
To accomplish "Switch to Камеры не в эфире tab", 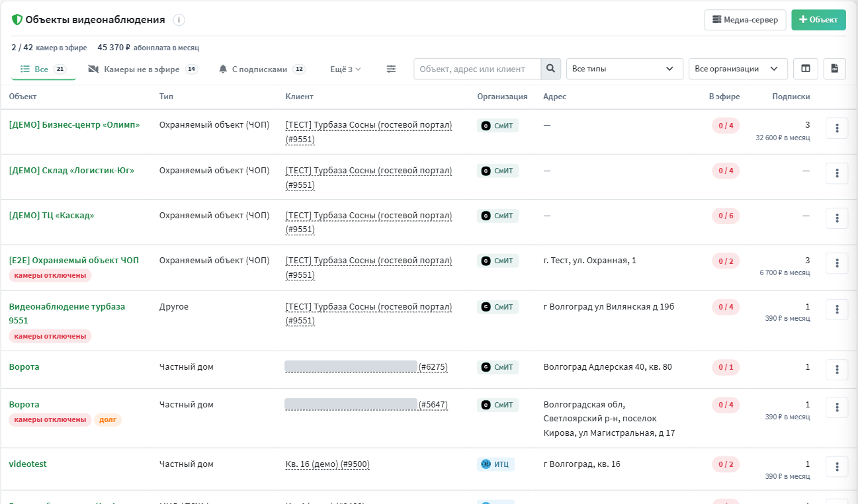I will (x=142, y=69).
